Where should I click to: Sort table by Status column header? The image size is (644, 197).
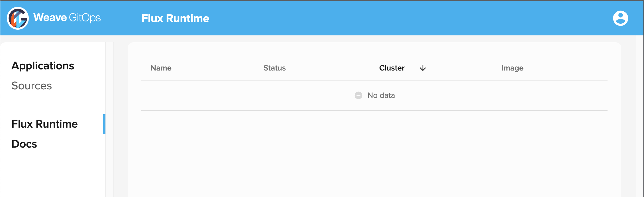(274, 68)
